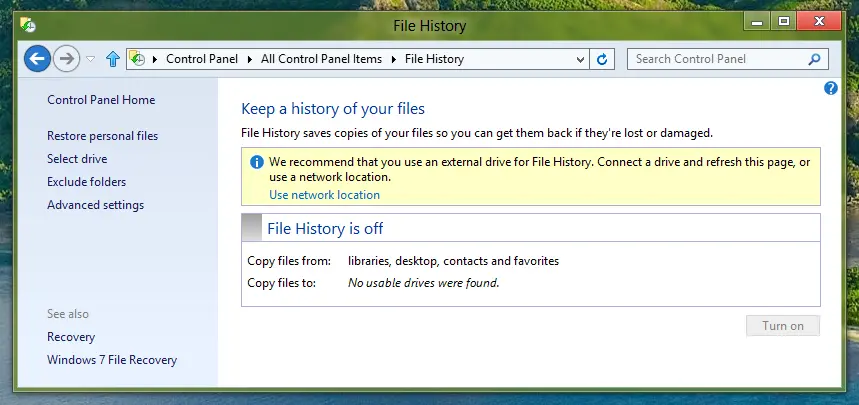Open the recent locations dropdown arrow
Screen dimensions: 859x405
[x=91, y=59]
